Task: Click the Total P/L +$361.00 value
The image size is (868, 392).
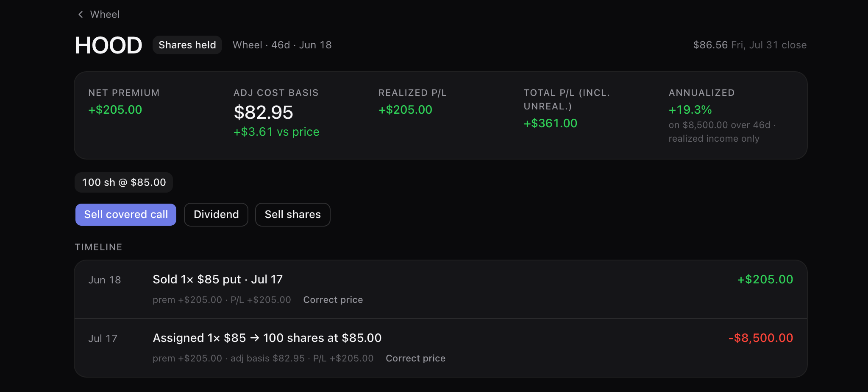Action: pos(551,123)
